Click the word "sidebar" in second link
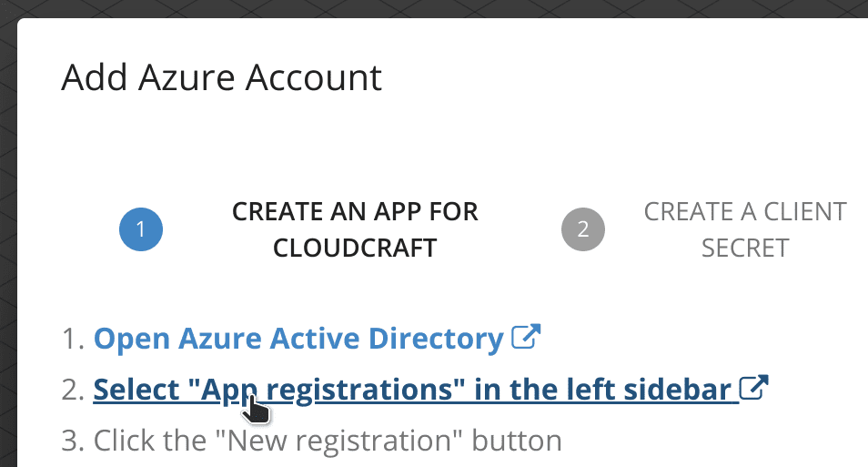The height and width of the screenshot is (467, 868). [678, 390]
